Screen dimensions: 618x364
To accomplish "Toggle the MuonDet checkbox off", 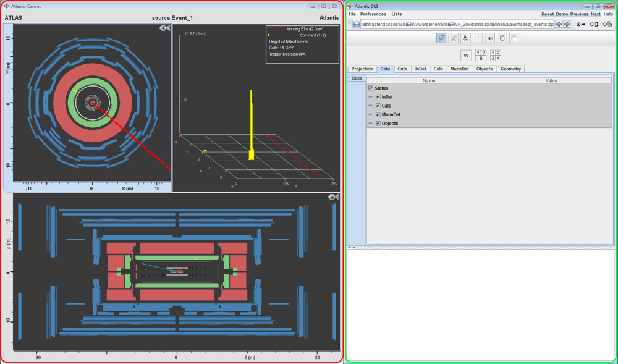I will pos(378,114).
